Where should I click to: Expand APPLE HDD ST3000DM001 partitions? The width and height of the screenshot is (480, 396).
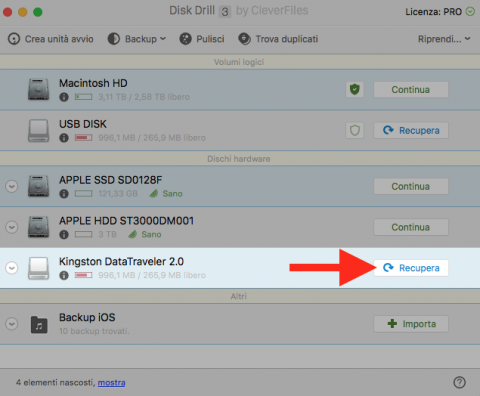click(x=12, y=227)
